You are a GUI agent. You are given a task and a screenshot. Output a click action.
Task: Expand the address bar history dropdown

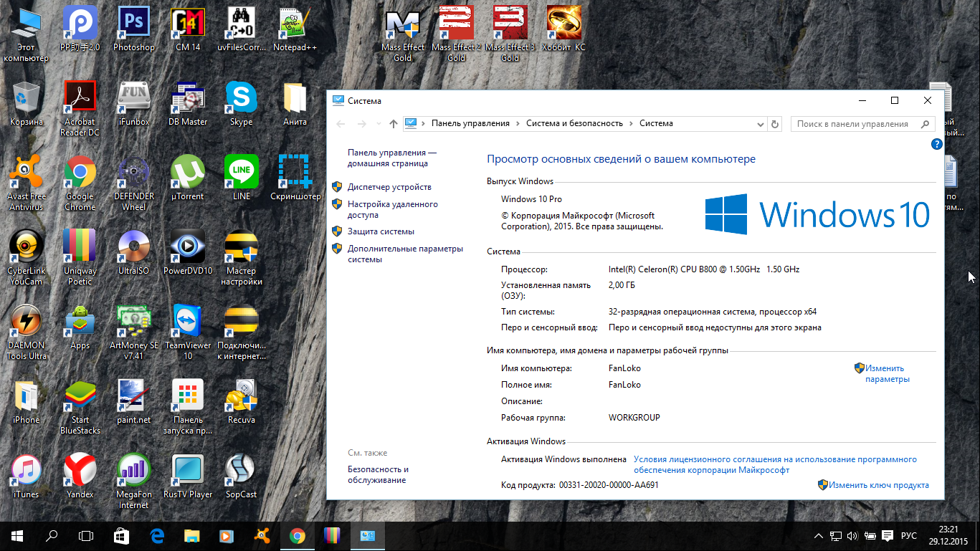(x=761, y=124)
